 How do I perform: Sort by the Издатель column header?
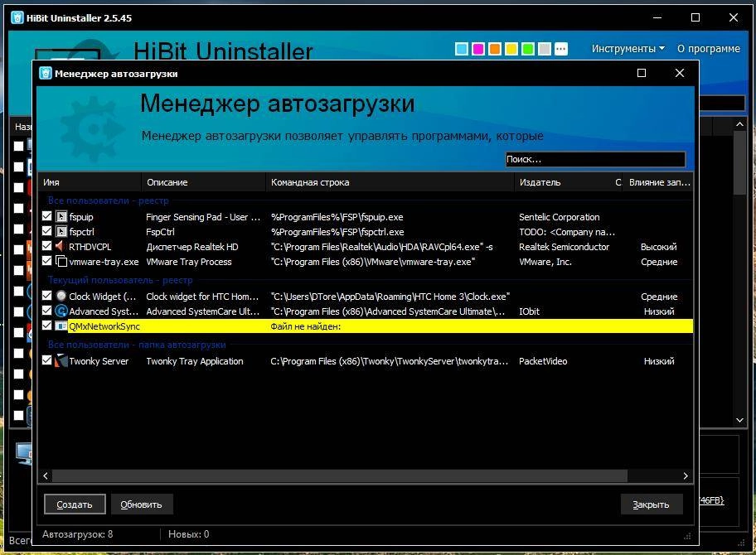point(563,182)
